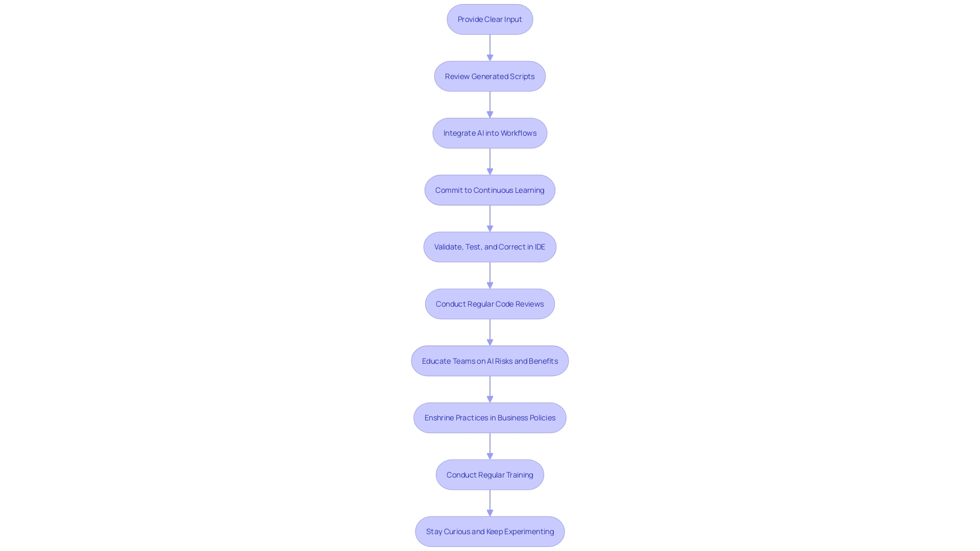Click the Educate Teams on AI Risks and Benefits node

pyautogui.click(x=490, y=361)
